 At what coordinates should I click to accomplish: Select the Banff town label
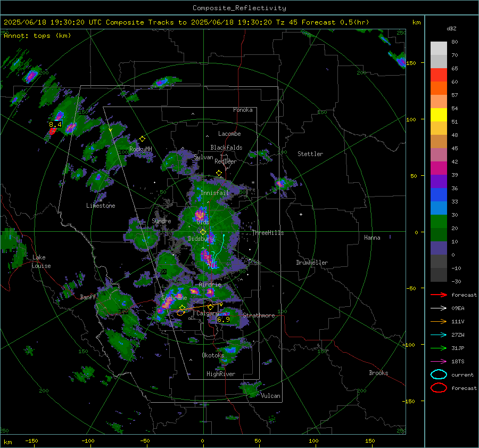pyautogui.click(x=88, y=297)
